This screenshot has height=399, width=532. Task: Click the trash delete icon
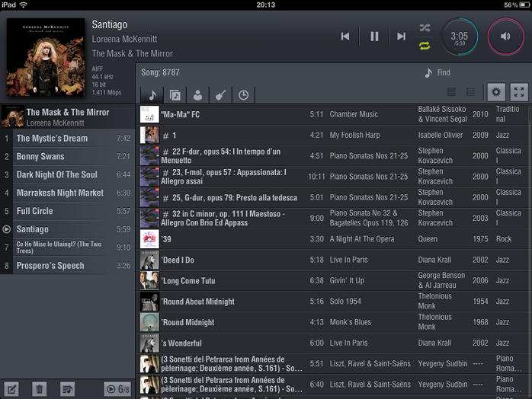pos(40,389)
